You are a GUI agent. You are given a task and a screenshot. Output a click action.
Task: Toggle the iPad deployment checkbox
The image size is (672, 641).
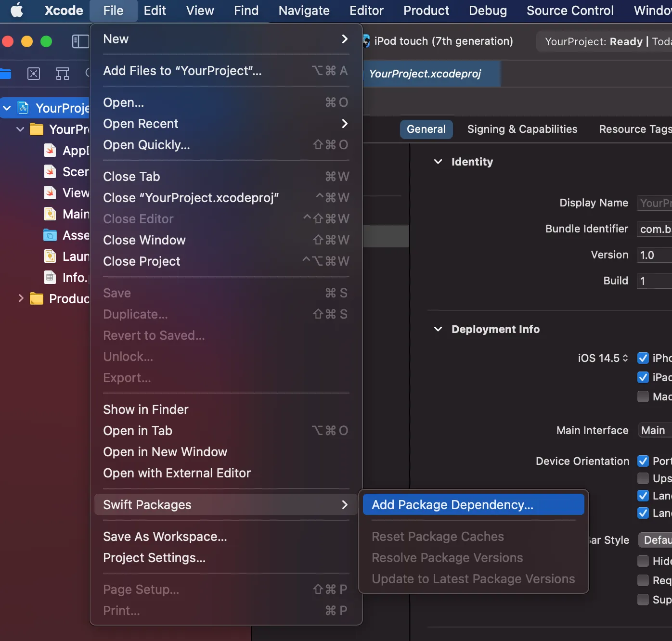point(643,377)
